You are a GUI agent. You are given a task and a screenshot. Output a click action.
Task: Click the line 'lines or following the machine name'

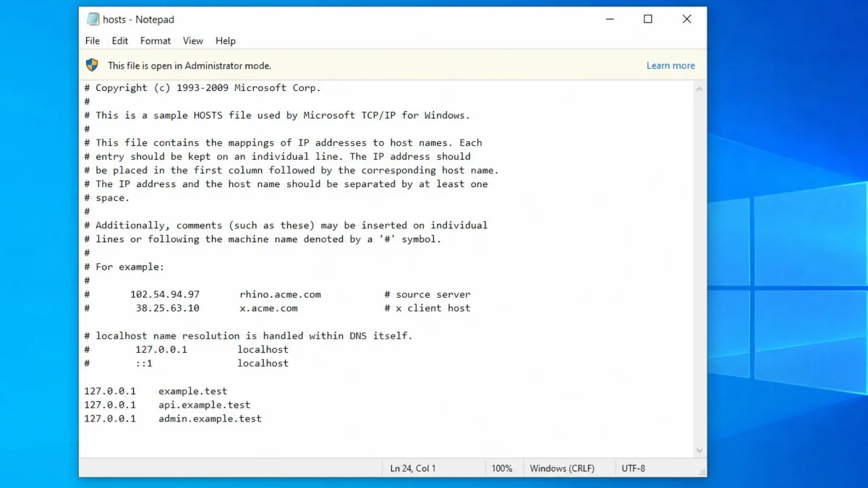click(263, 239)
